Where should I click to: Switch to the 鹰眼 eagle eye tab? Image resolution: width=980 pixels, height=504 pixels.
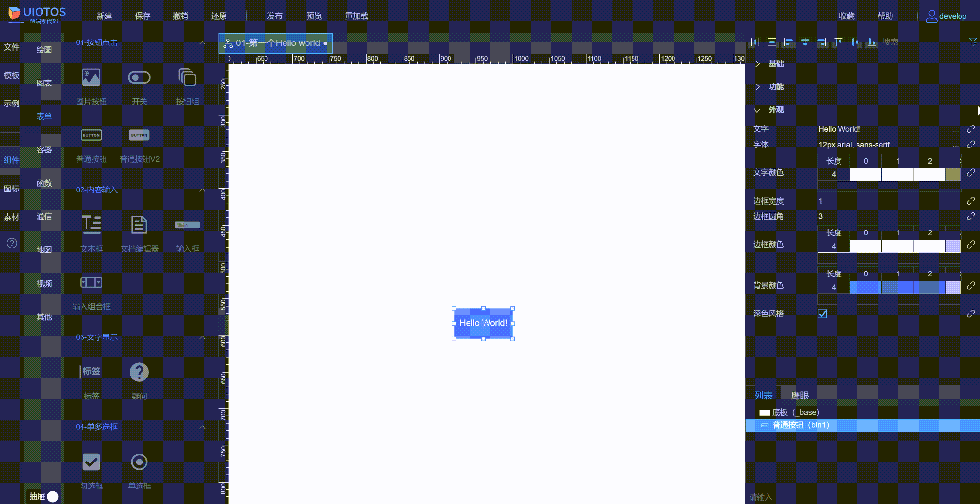click(799, 396)
